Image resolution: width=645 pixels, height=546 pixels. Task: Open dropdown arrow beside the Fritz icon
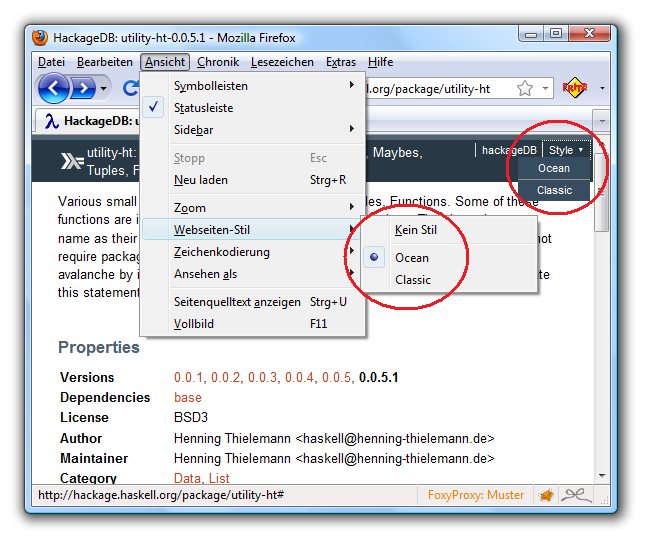602,88
